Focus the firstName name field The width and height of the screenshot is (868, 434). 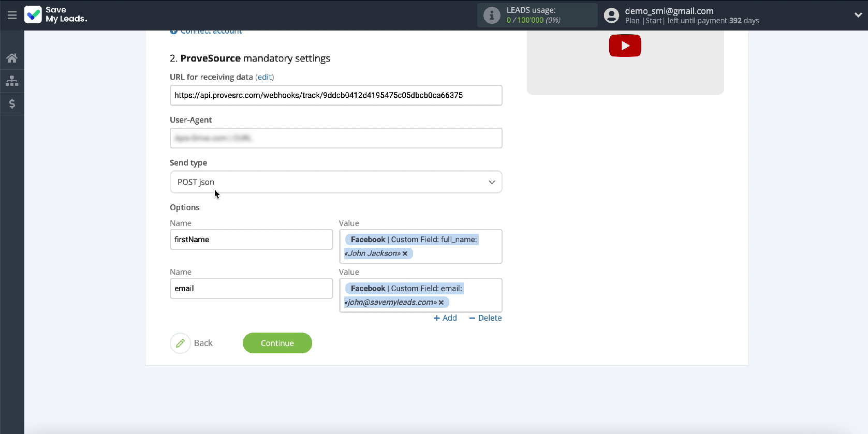pos(251,240)
